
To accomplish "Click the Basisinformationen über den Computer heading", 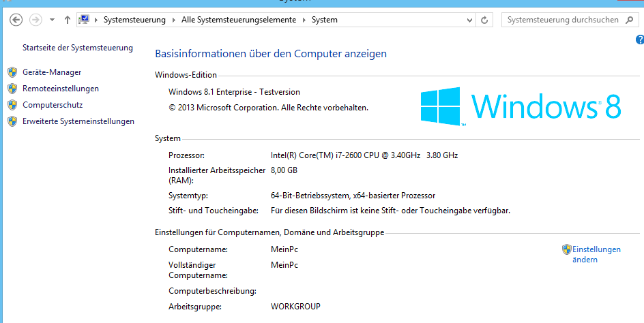I will (271, 54).
